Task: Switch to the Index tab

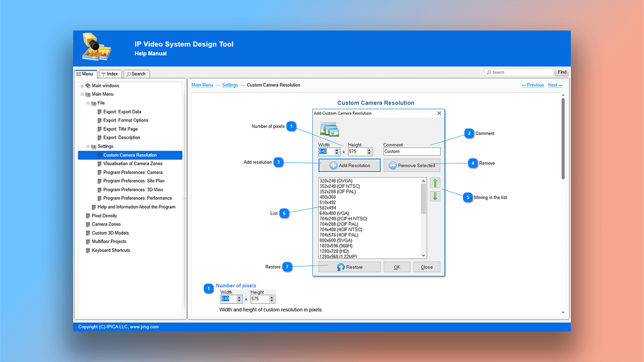Action: point(110,73)
